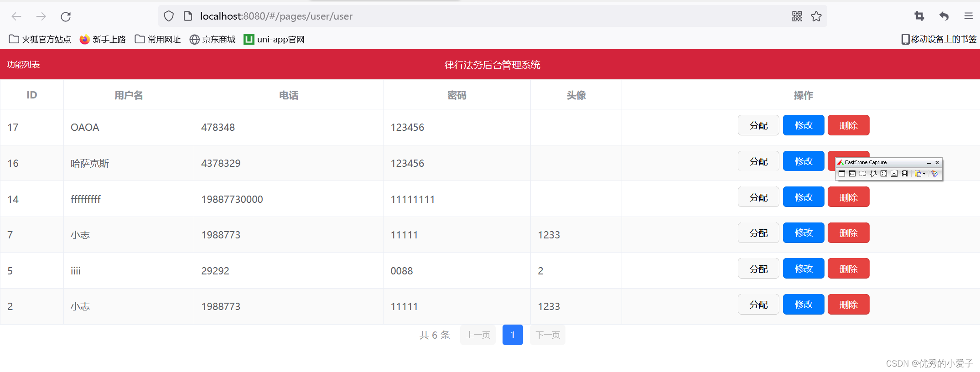Click 修改 for user 哈萨克斯
Screen dimensions: 980x372
point(804,161)
